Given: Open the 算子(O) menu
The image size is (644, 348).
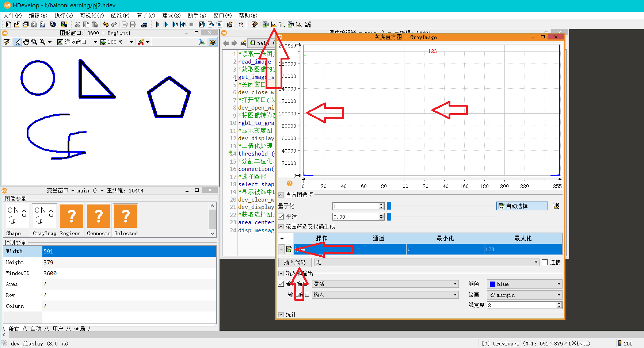Looking at the screenshot, I should click(x=146, y=15).
